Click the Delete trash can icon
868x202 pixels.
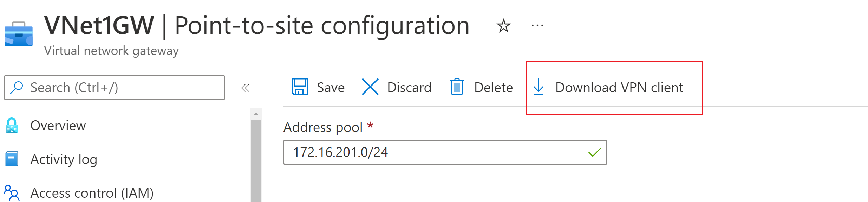click(x=457, y=87)
